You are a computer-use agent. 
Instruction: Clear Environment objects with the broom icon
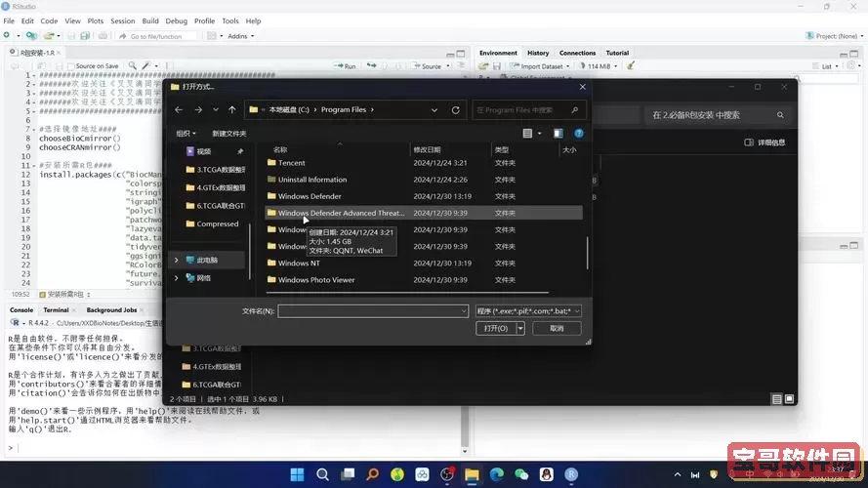631,65
